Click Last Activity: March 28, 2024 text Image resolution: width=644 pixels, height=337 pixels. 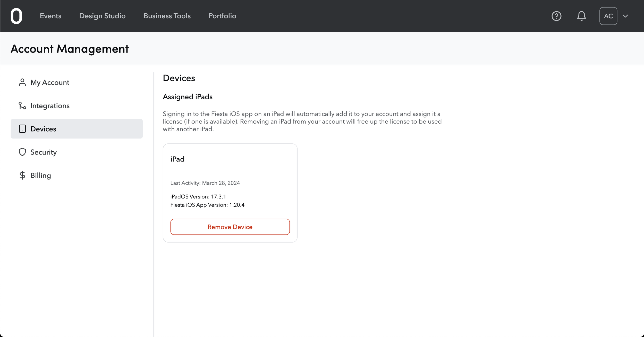(205, 183)
